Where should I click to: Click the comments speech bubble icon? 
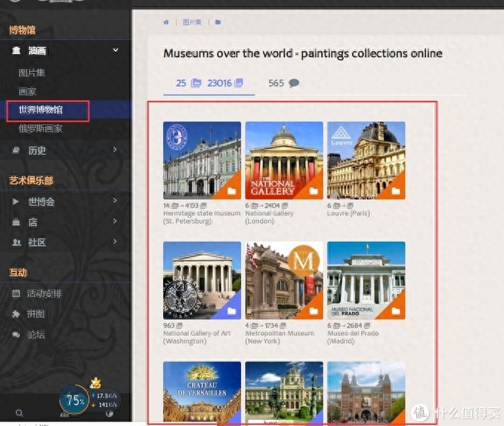pos(294,83)
